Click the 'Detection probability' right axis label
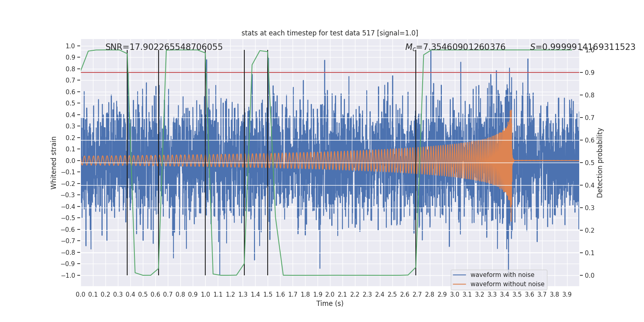644x322 pixels. (x=600, y=163)
